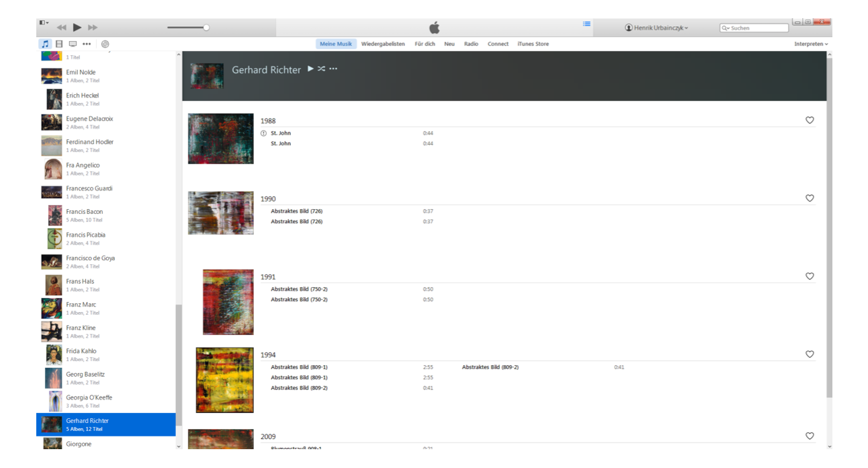Open artist Georgia O'Keeffe
The image size is (868, 468).
point(106,401)
